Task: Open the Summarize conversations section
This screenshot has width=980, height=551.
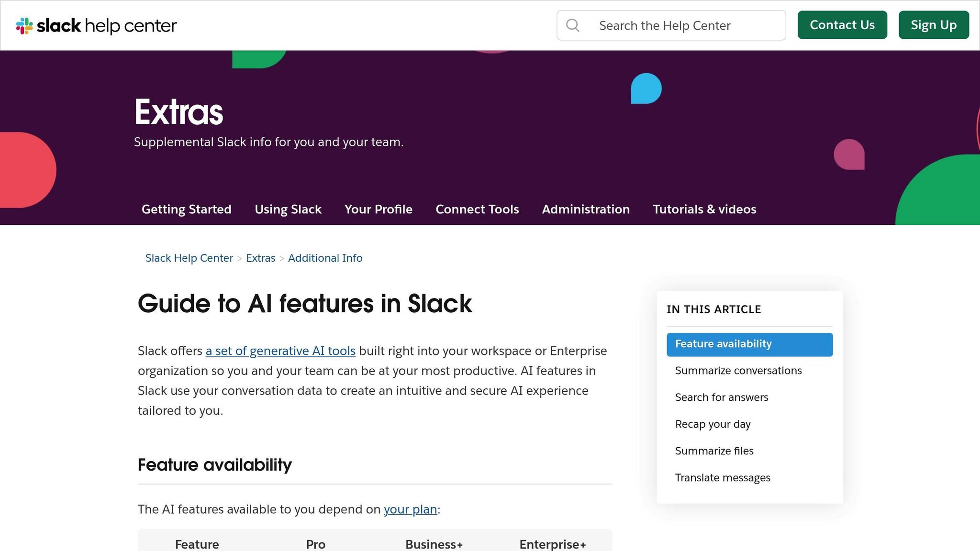Action: [x=738, y=370]
